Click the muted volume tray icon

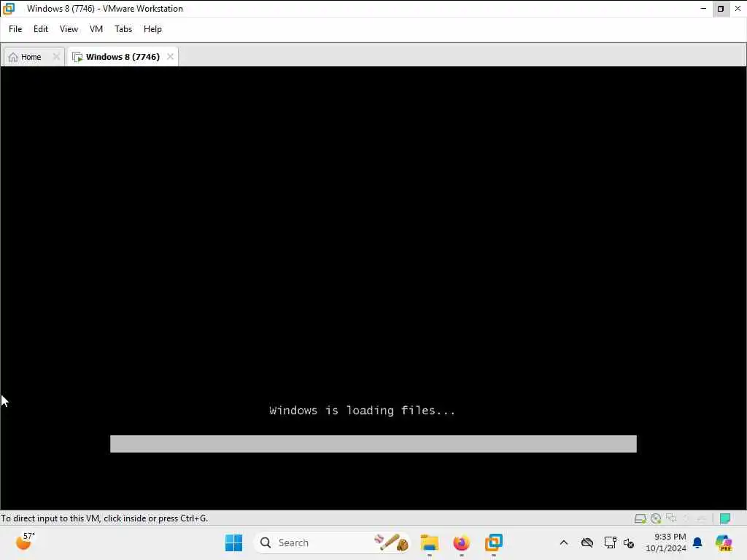pyautogui.click(x=629, y=543)
